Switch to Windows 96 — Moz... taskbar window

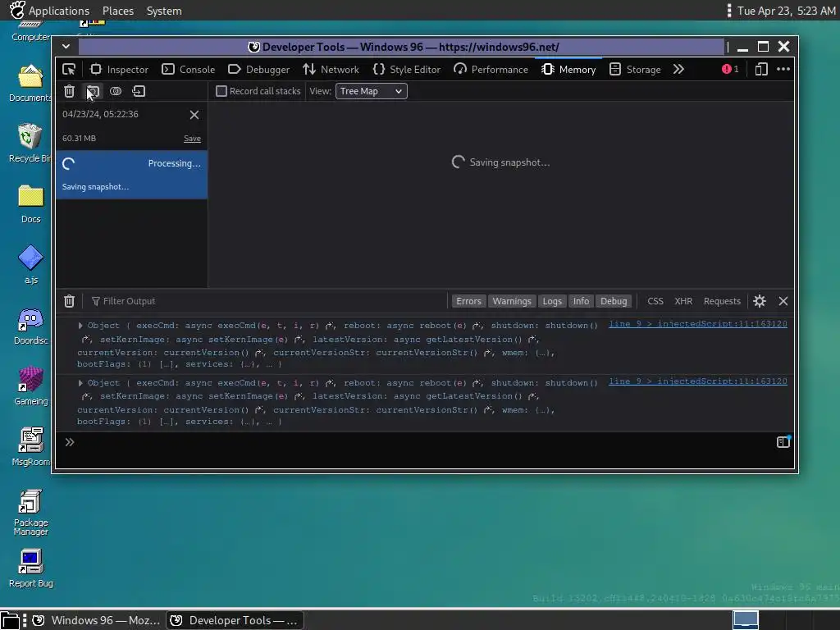pos(97,620)
